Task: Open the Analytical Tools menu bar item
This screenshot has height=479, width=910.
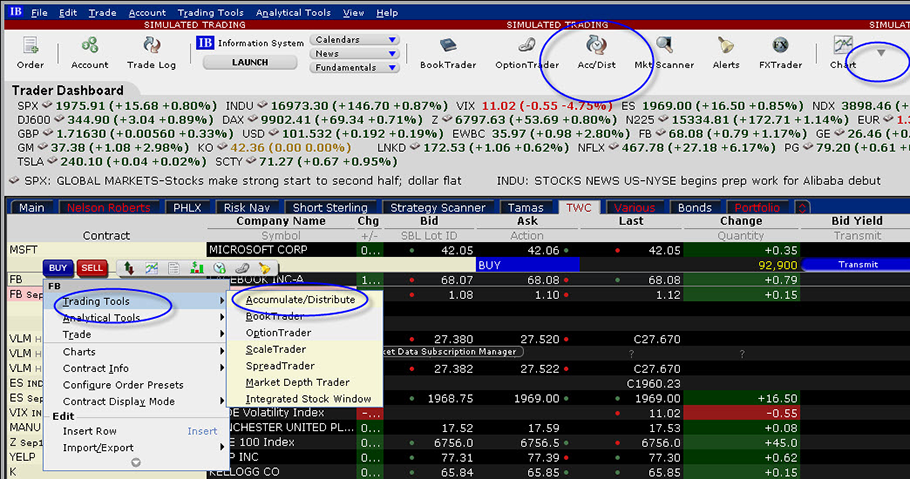Action: pos(293,12)
